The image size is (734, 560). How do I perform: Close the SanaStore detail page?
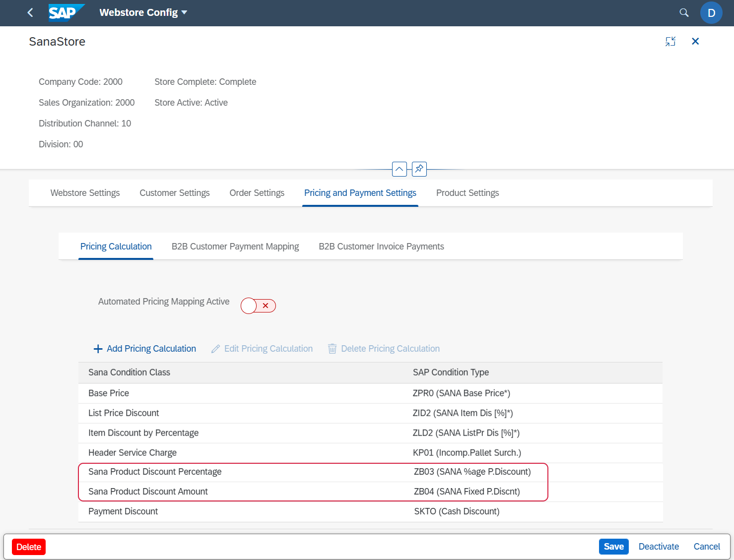[x=695, y=41]
